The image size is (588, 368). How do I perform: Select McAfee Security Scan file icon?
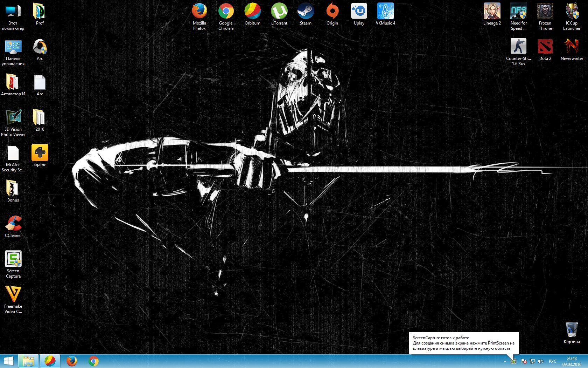pos(13,158)
